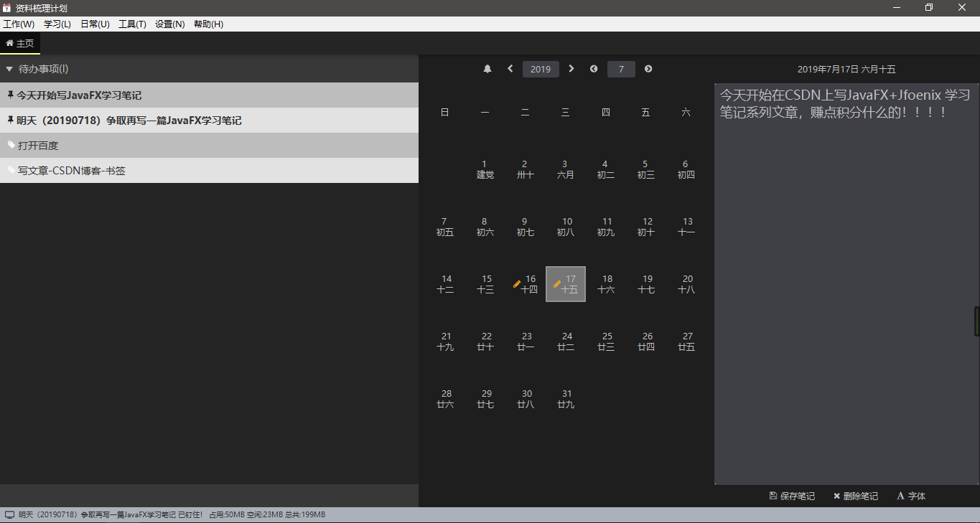Open the 学习(L) menu
This screenshot has height=523, width=980.
click(57, 24)
